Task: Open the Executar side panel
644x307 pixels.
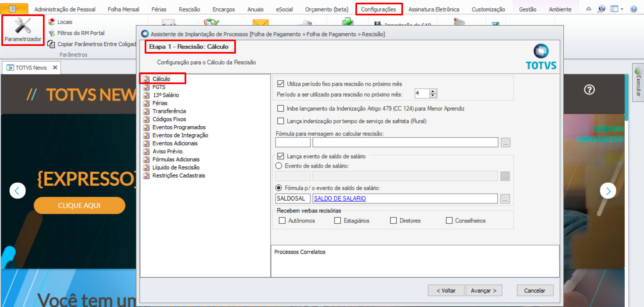Action: [638, 82]
